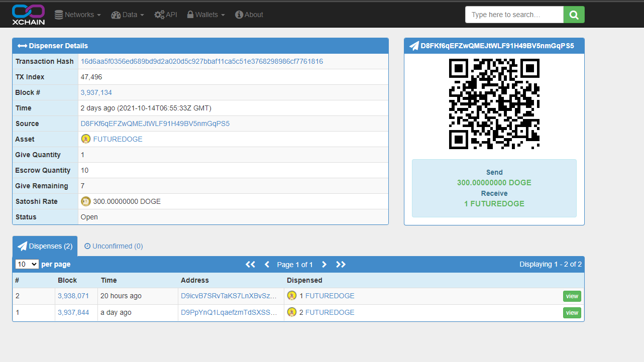644x362 pixels.
Task: Open the FUTUREDOGE asset link
Action: point(118,139)
